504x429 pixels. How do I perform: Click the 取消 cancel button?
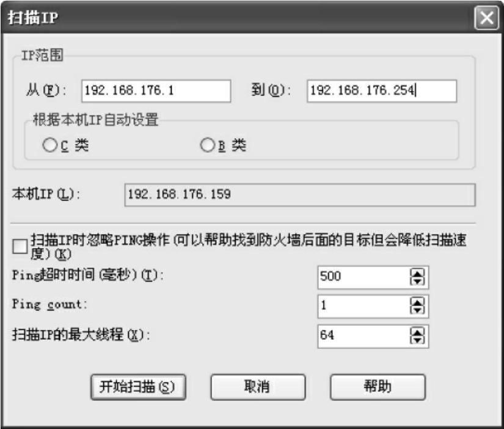tap(258, 387)
